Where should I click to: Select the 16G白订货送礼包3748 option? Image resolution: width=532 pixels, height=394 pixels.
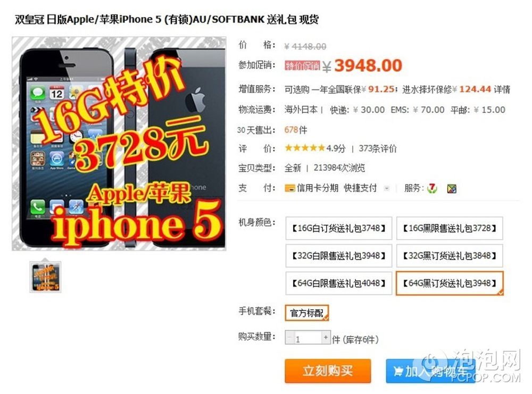pos(338,228)
